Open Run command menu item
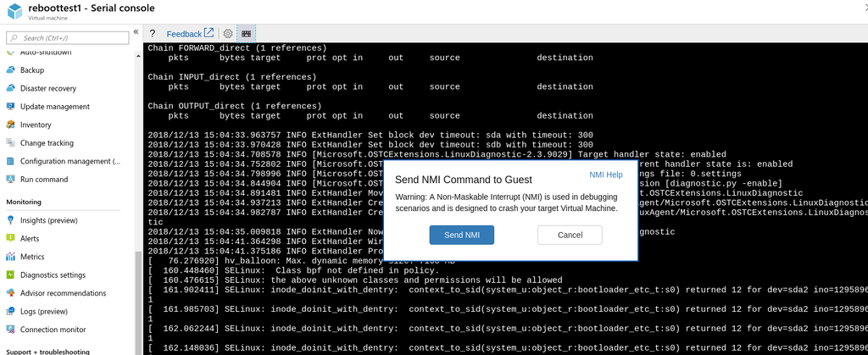 [x=44, y=180]
